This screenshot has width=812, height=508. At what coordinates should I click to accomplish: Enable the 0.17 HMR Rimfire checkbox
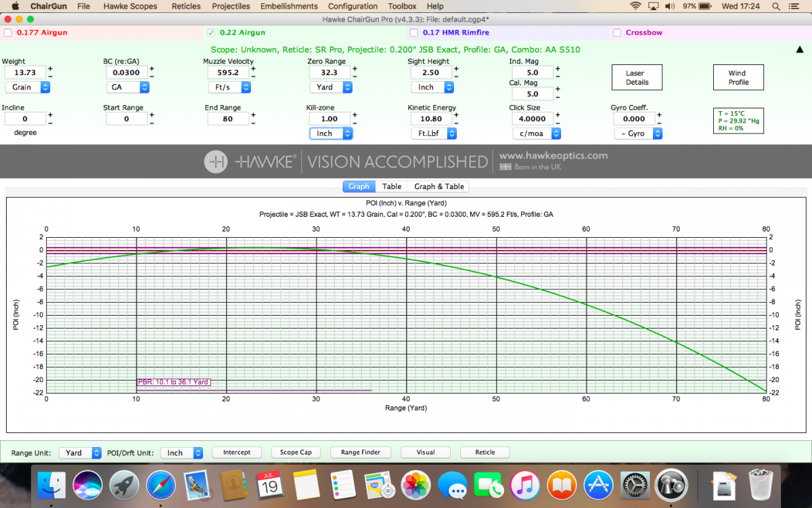click(414, 33)
